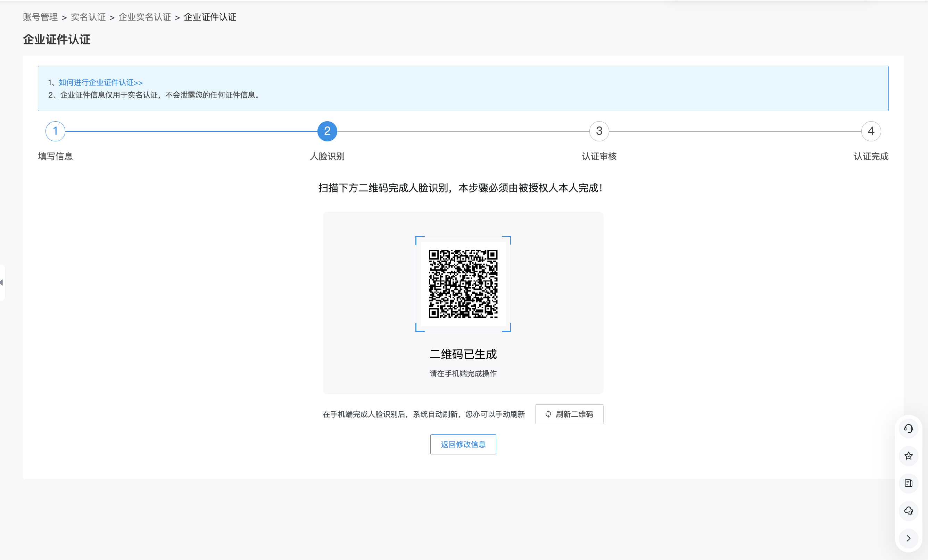Go to 企业实名认证 breadcrumb
The height and width of the screenshot is (560, 928).
point(144,17)
